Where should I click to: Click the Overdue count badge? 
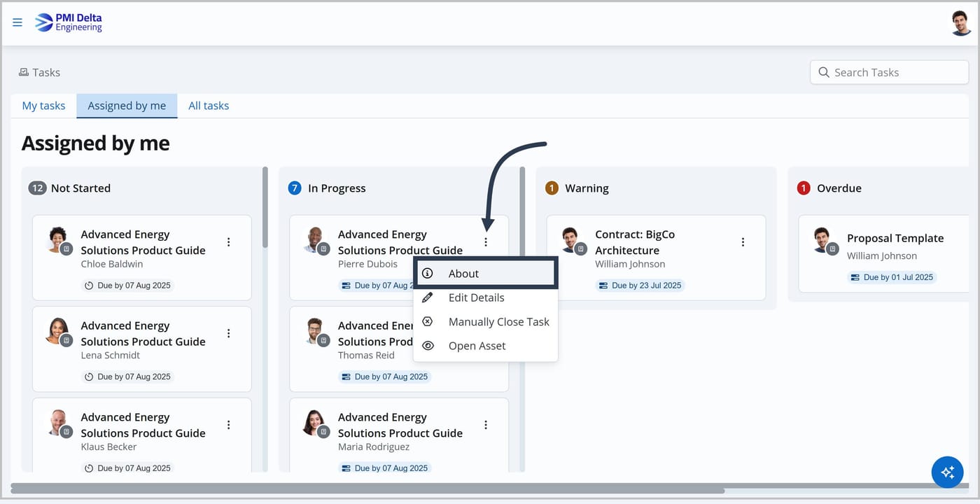tap(804, 188)
